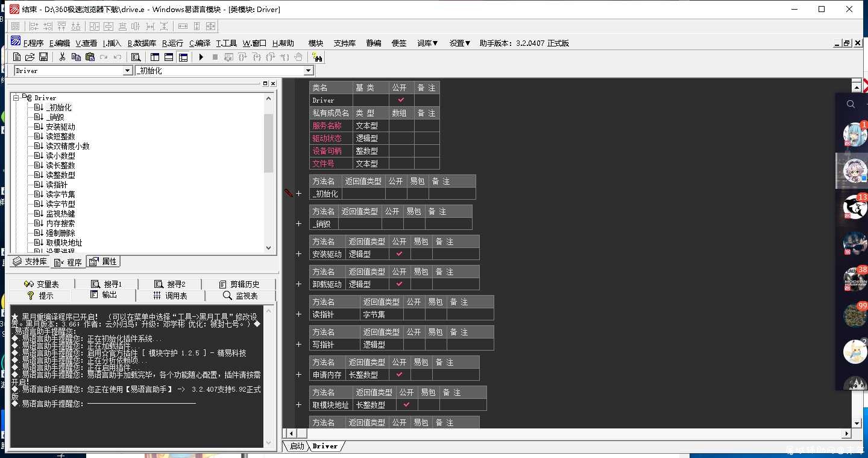Image resolution: width=868 pixels, height=458 pixels.
Task: Click the search icon in the chat sidebar
Action: [851, 104]
